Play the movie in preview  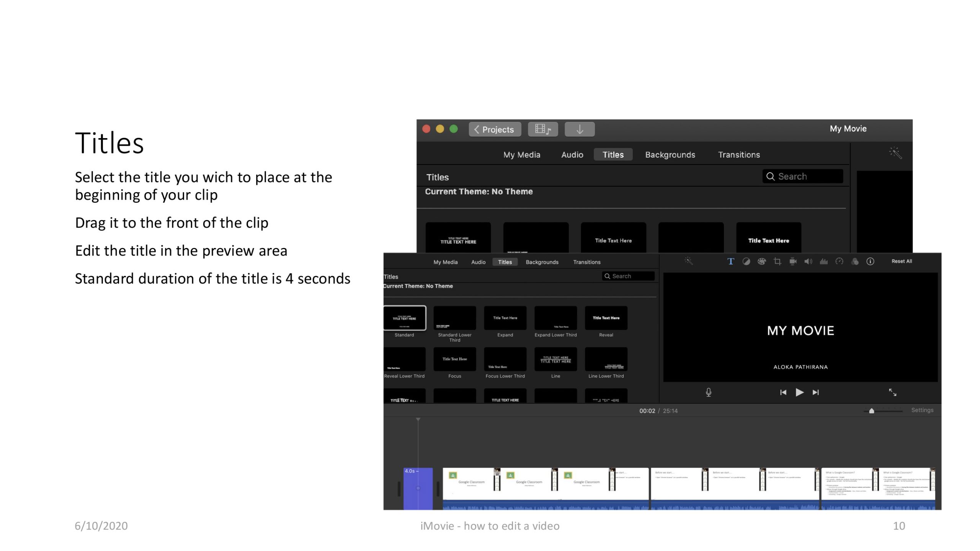799,392
